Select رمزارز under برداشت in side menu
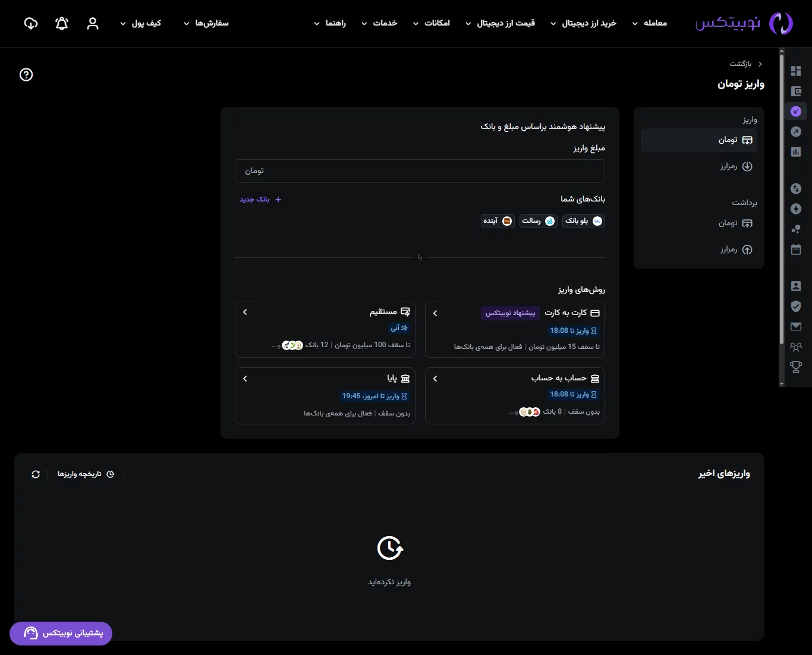This screenshot has width=812, height=655. [699, 250]
